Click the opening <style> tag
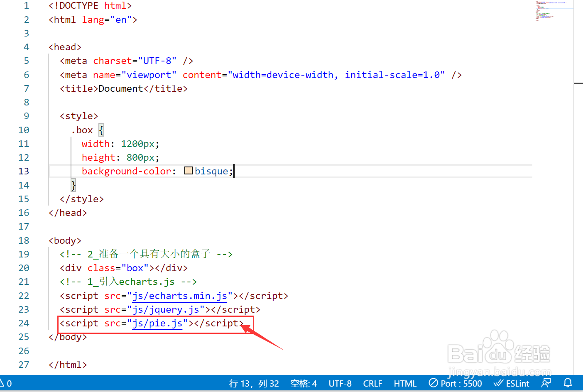 pyautogui.click(x=79, y=116)
